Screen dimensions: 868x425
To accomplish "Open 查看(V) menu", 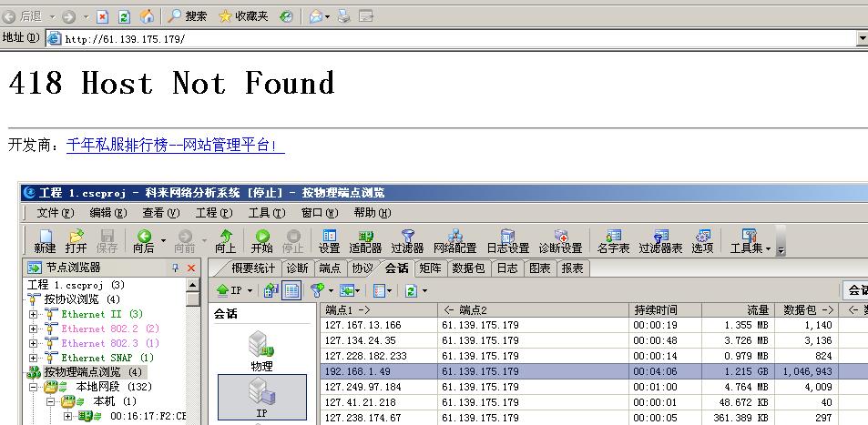I will [161, 213].
